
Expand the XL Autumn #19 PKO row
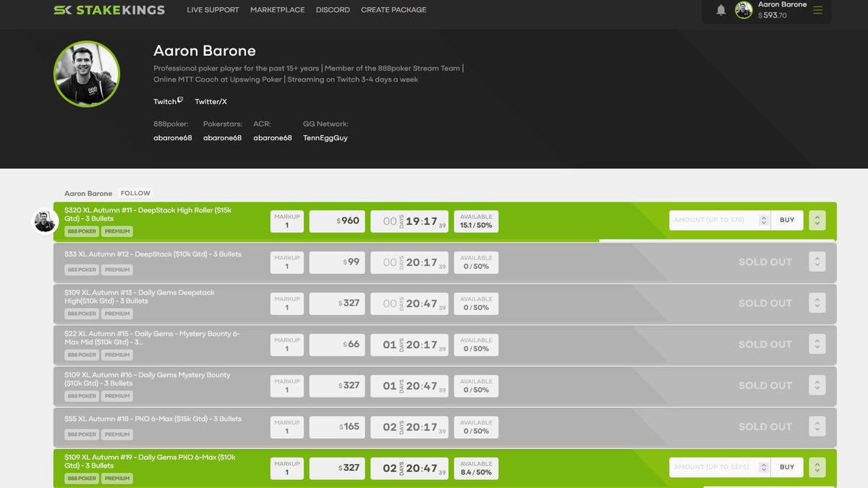coord(817,467)
